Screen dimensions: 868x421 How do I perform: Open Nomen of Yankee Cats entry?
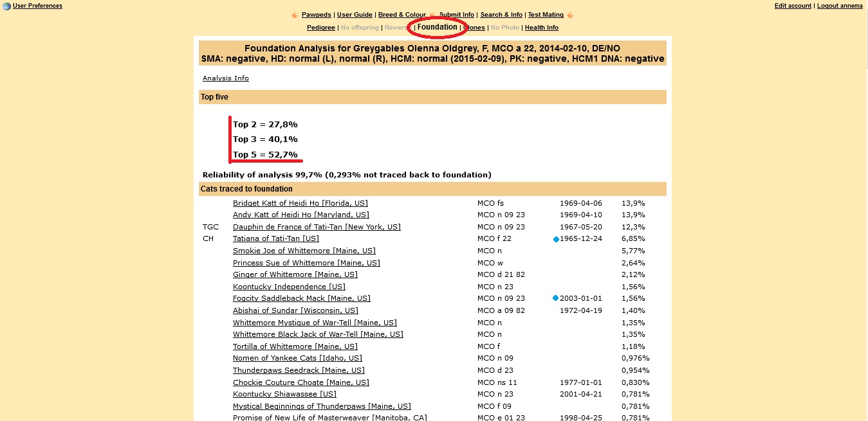coord(297,358)
